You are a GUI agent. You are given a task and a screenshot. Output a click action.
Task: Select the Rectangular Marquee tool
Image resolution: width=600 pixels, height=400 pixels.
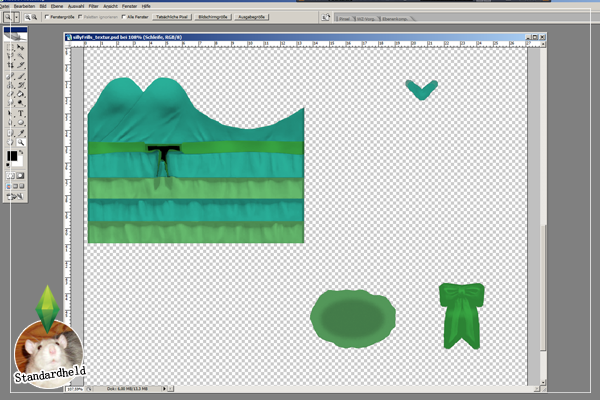pos(10,47)
